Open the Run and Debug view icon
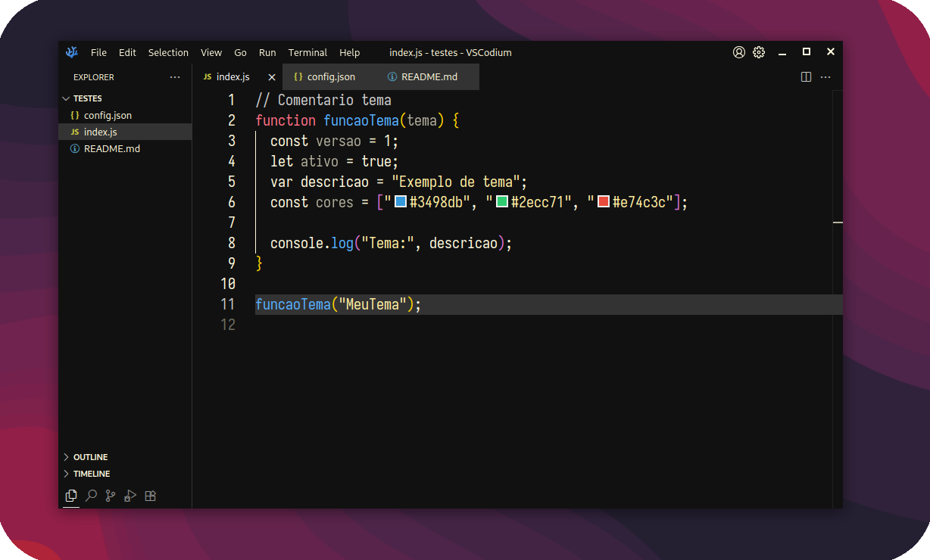Image resolution: width=930 pixels, height=560 pixels. tap(130, 496)
